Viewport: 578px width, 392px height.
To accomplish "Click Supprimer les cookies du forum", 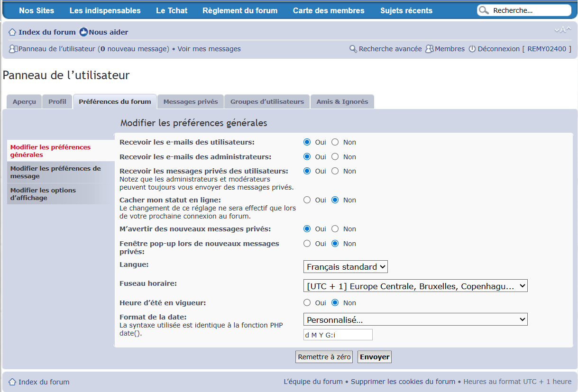I will (403, 382).
